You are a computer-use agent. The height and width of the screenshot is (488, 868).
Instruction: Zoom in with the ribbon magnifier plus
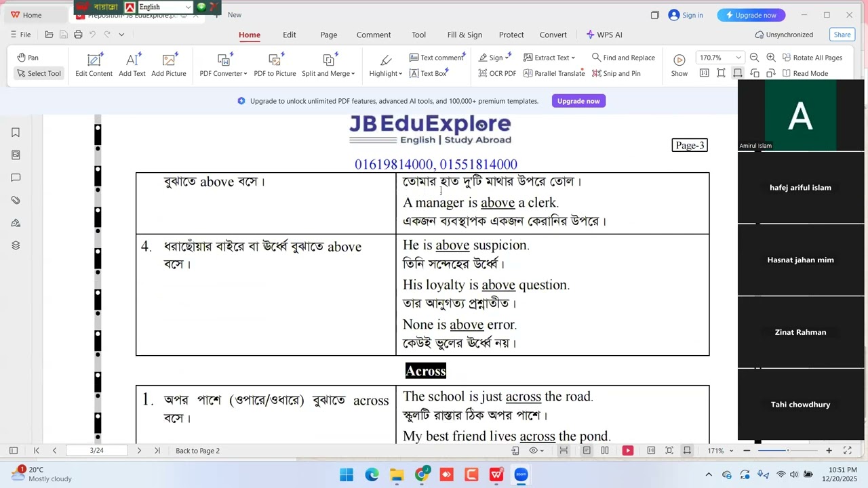pyautogui.click(x=771, y=58)
